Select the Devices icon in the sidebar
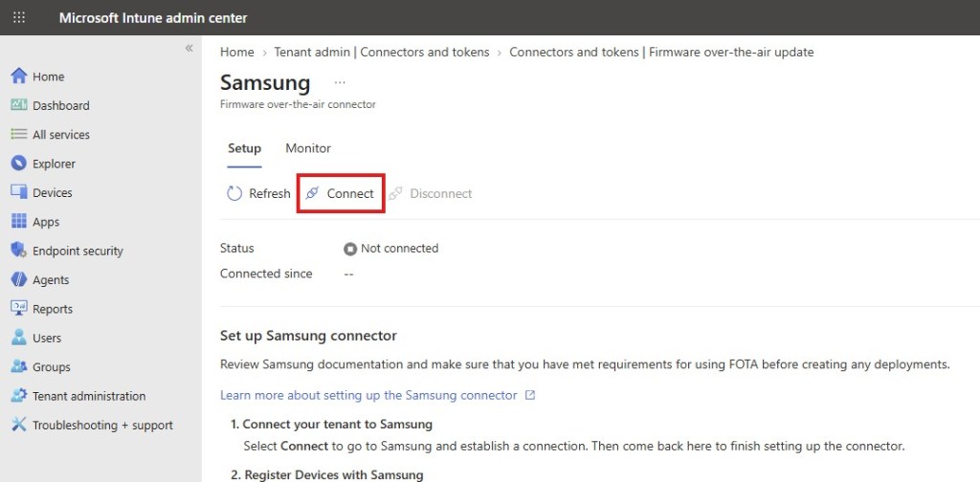Image resolution: width=980 pixels, height=482 pixels. (19, 192)
